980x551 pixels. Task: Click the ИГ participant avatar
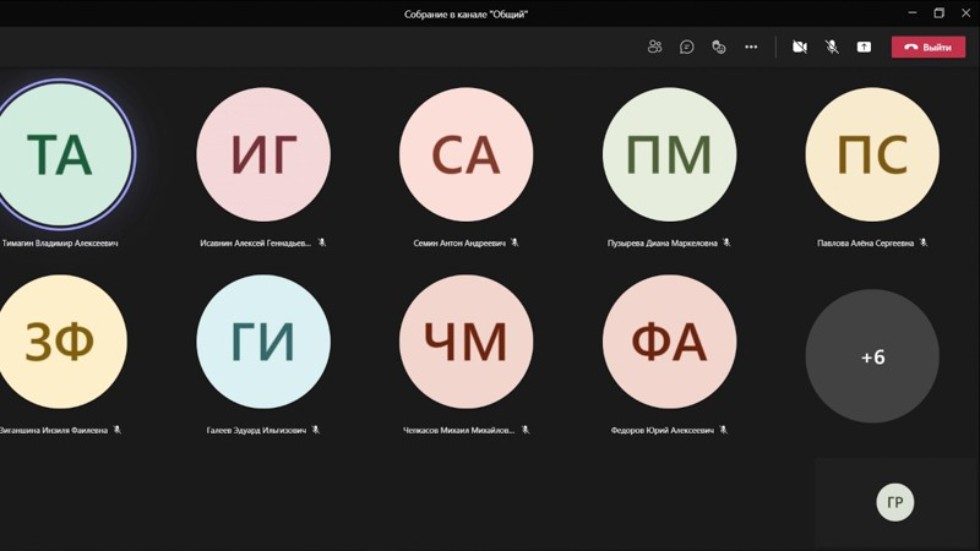point(263,154)
